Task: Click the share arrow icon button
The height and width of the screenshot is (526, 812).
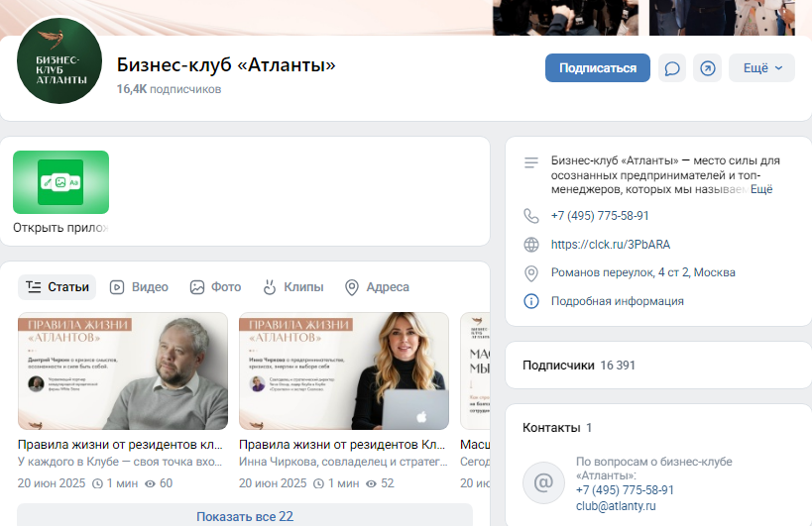Action: 707,67
